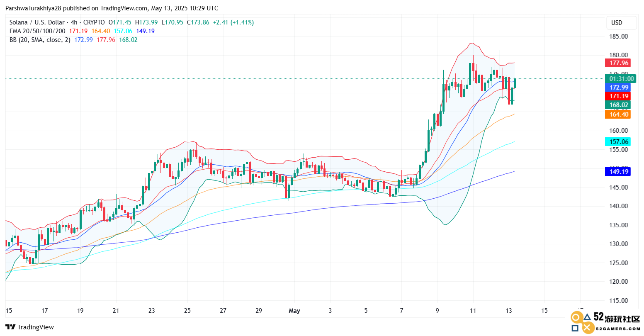Click date 11 on the time axis

click(473, 311)
